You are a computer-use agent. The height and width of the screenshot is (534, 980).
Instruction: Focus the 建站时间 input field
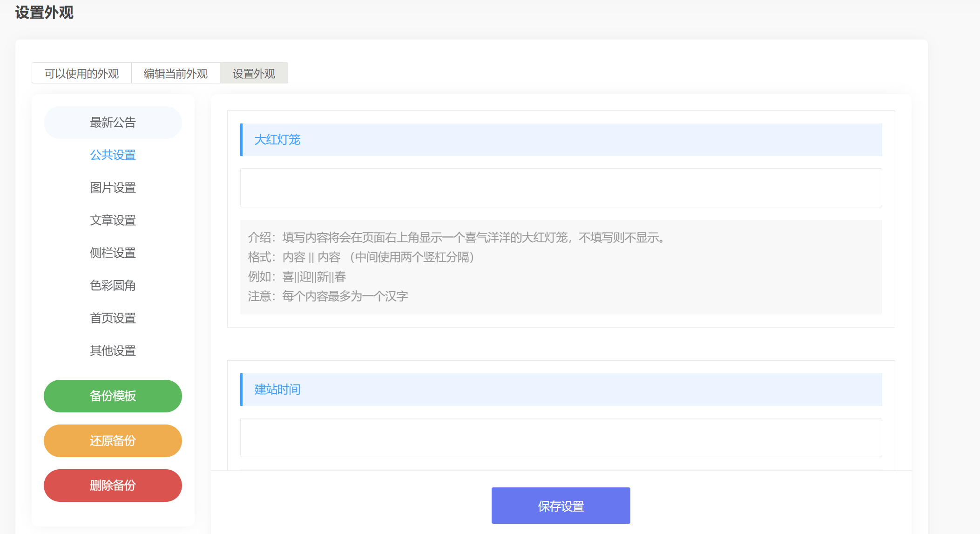561,438
